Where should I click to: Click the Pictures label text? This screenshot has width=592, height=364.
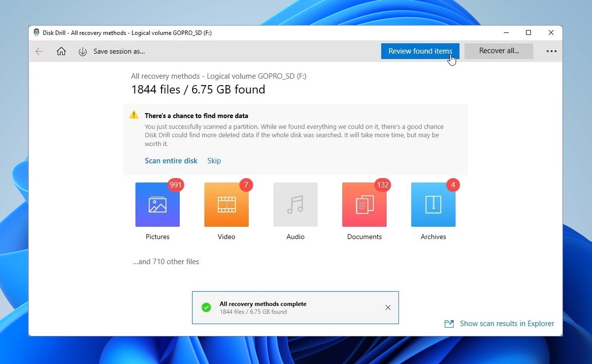click(x=158, y=237)
